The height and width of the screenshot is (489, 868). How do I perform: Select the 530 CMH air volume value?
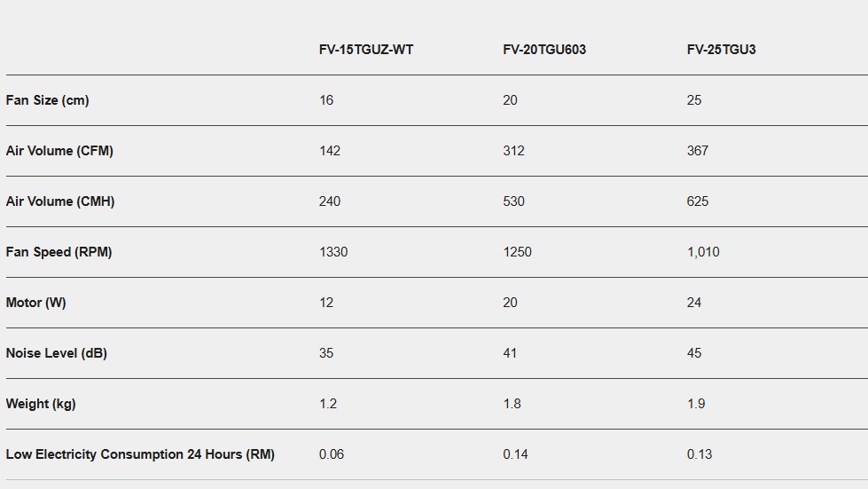pyautogui.click(x=513, y=201)
